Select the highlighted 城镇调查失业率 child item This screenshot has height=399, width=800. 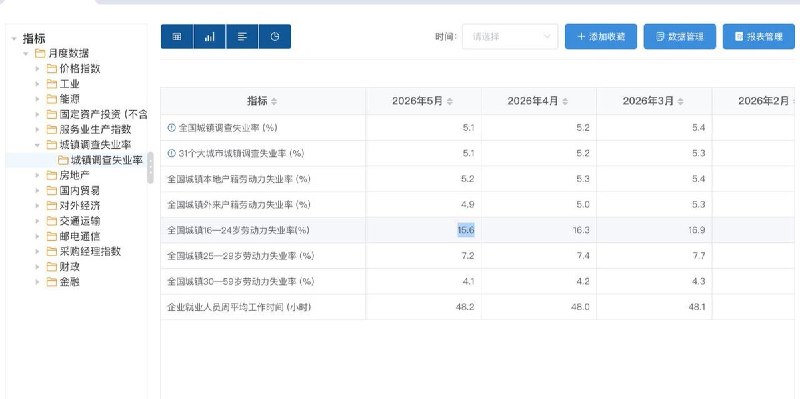(107, 160)
